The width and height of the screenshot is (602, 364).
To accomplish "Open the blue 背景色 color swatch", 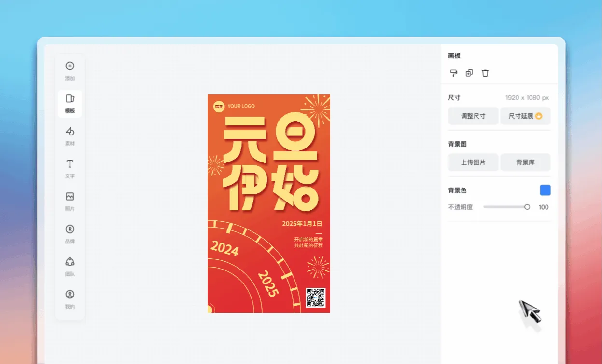I will [x=545, y=190].
